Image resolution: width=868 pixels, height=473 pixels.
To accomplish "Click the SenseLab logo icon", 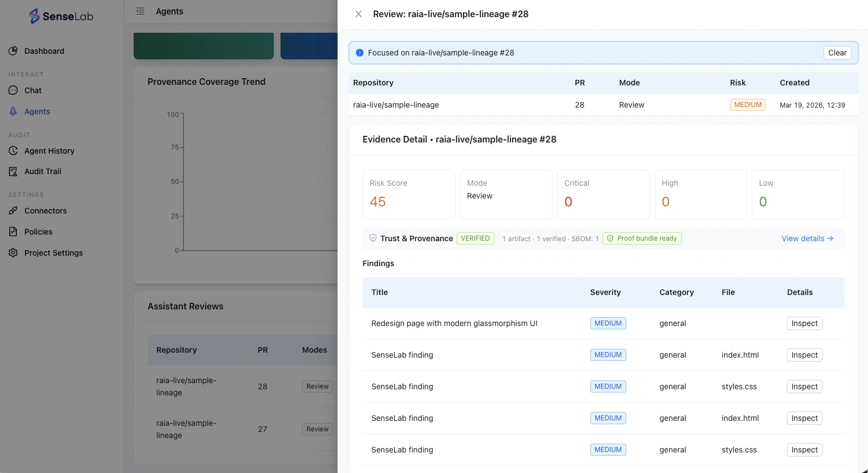I will click(34, 16).
